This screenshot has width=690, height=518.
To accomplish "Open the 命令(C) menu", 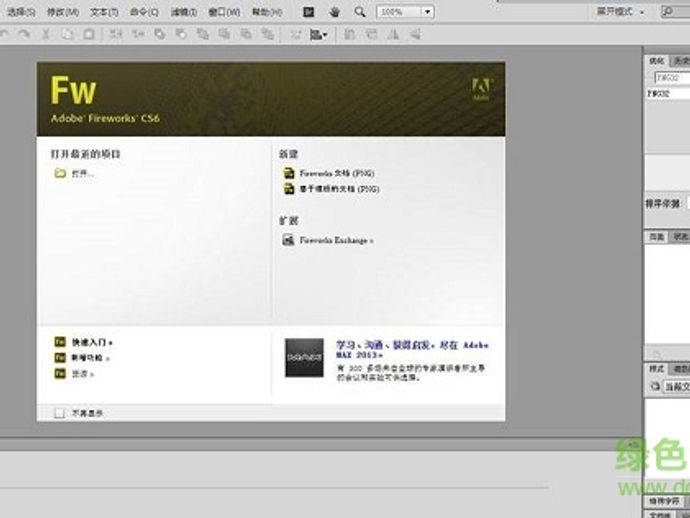I will [144, 12].
